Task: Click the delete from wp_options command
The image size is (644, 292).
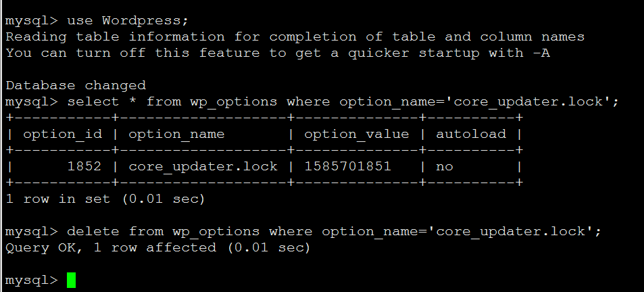Action: pos(334,232)
